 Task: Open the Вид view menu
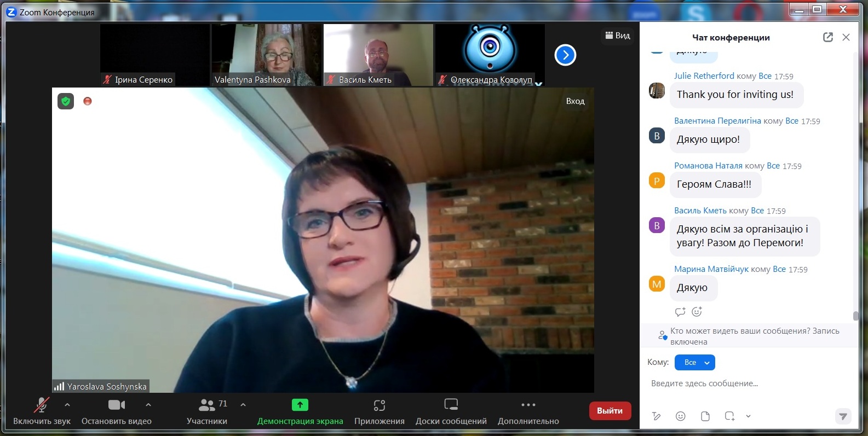click(618, 36)
